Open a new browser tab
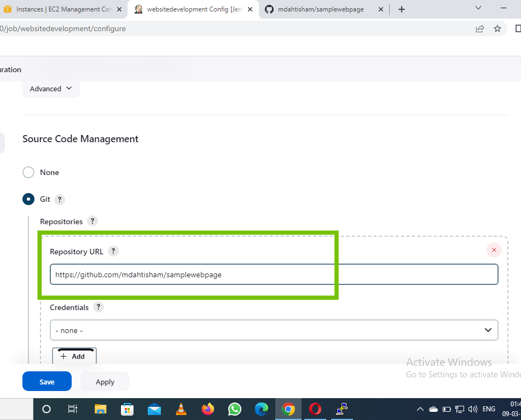The width and height of the screenshot is (521, 420). 401,9
